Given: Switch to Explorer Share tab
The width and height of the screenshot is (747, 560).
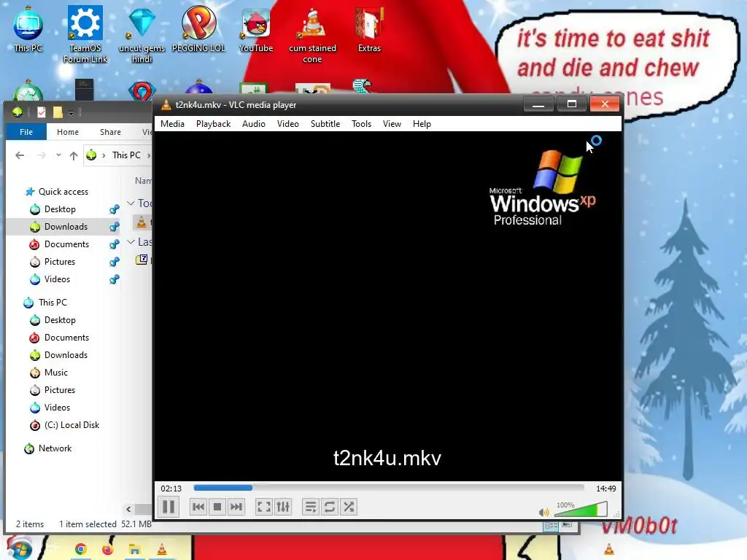Looking at the screenshot, I should click(x=110, y=132).
